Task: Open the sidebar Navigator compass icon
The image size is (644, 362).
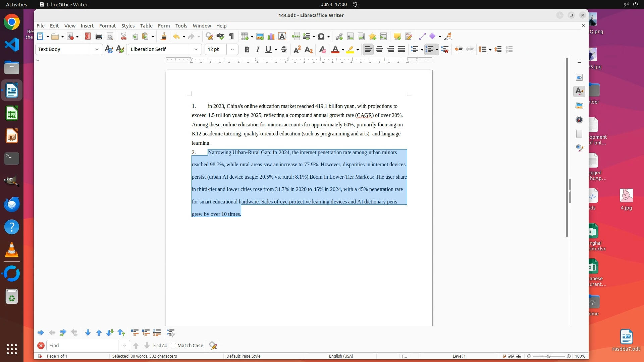Action: (579, 120)
